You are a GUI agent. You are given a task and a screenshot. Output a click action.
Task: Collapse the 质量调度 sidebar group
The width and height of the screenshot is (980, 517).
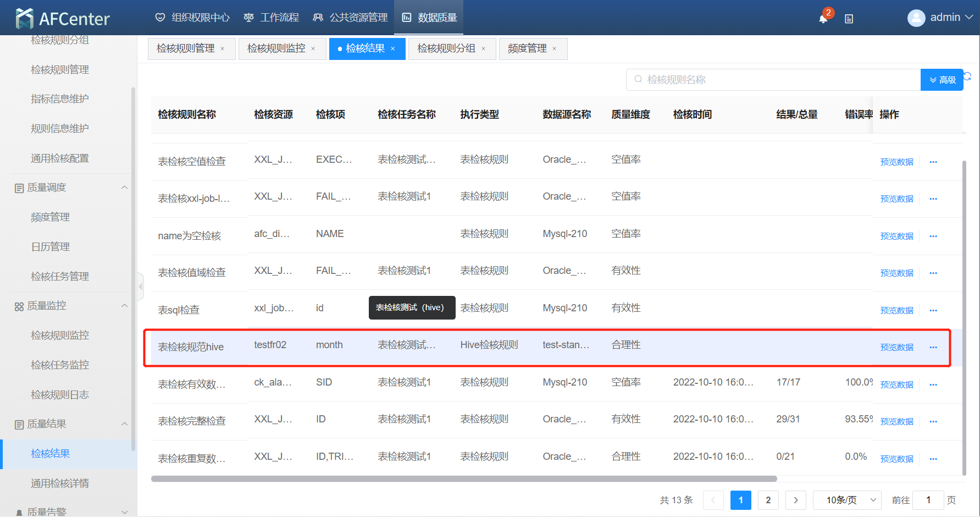click(x=124, y=188)
